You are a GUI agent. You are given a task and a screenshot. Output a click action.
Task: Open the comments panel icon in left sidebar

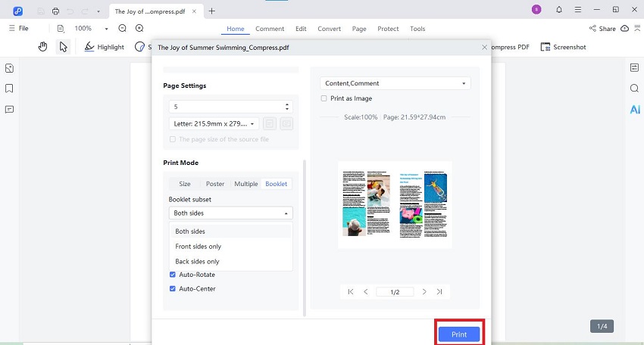[9, 110]
